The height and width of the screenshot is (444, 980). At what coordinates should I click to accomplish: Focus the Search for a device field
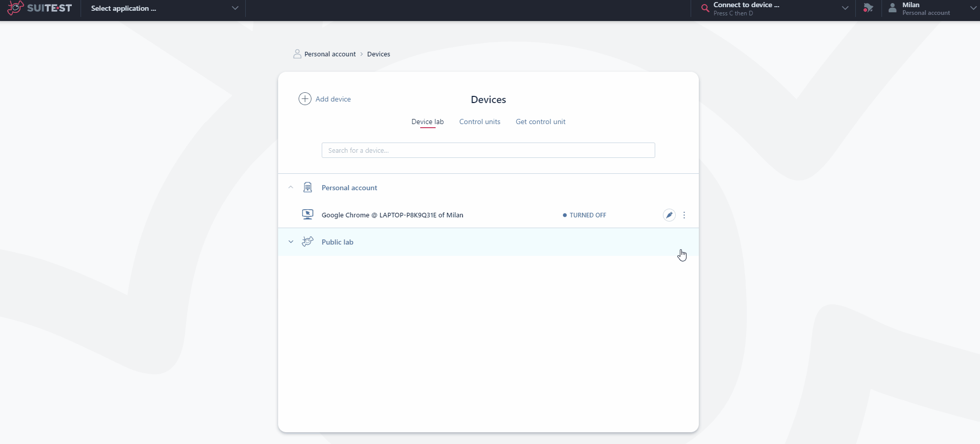[488, 150]
